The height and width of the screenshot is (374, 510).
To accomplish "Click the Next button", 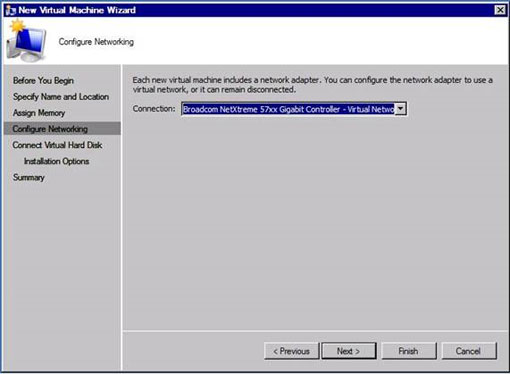I will click(x=349, y=351).
